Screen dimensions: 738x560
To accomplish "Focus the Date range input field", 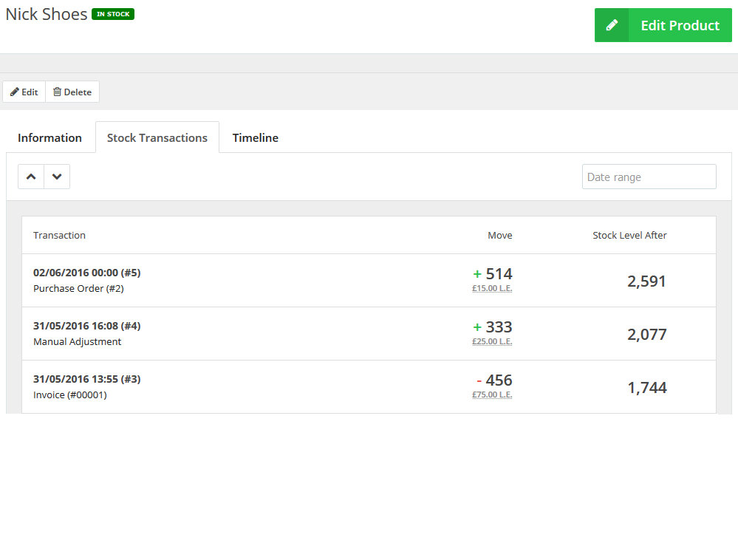I will point(649,177).
